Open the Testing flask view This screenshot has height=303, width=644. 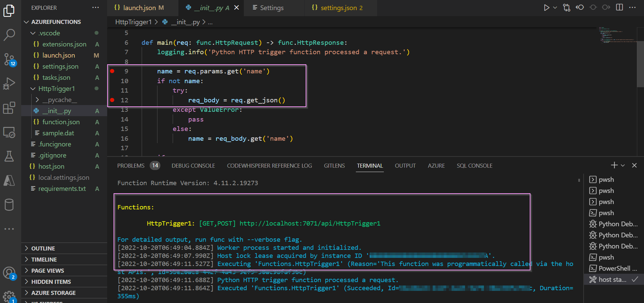(9, 156)
